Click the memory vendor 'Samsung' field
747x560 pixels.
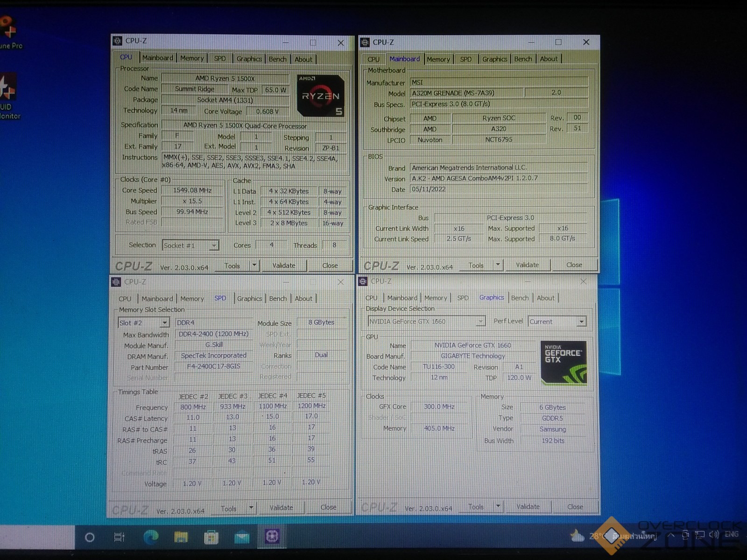click(553, 429)
